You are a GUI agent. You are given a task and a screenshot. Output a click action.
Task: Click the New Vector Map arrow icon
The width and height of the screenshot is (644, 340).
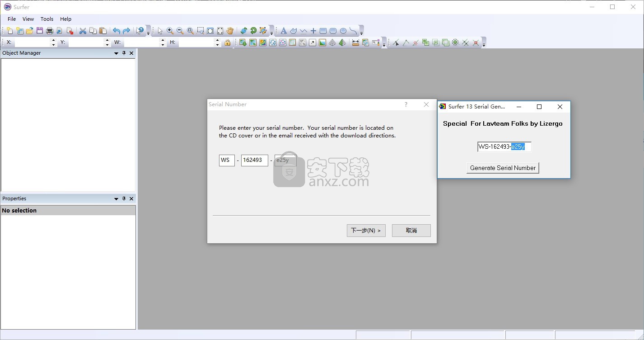point(313,42)
